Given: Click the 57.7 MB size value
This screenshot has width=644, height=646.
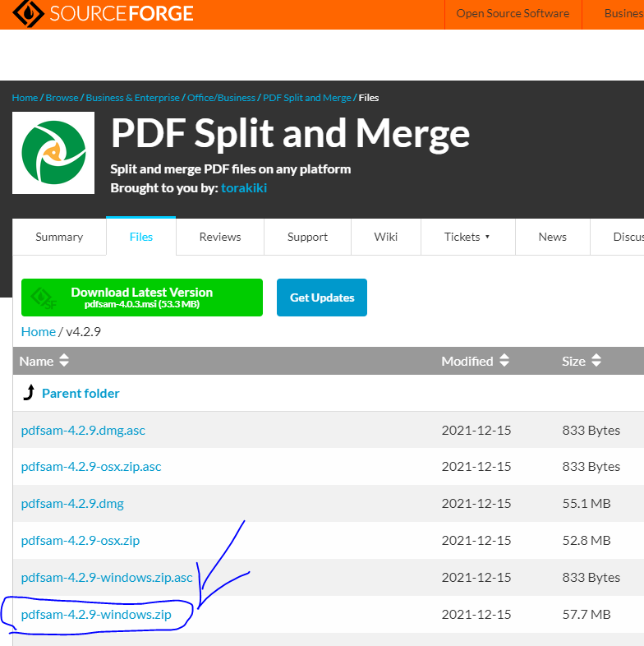Looking at the screenshot, I should (x=586, y=615).
